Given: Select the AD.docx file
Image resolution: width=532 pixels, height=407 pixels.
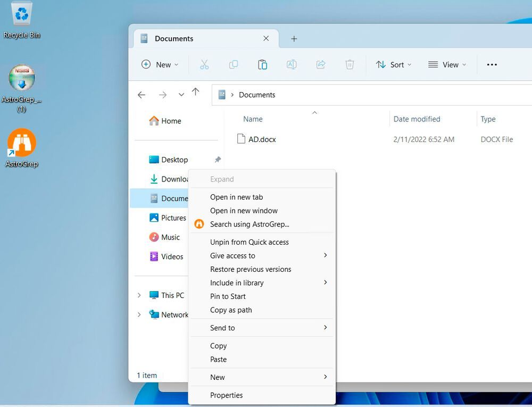Looking at the screenshot, I should click(x=262, y=139).
